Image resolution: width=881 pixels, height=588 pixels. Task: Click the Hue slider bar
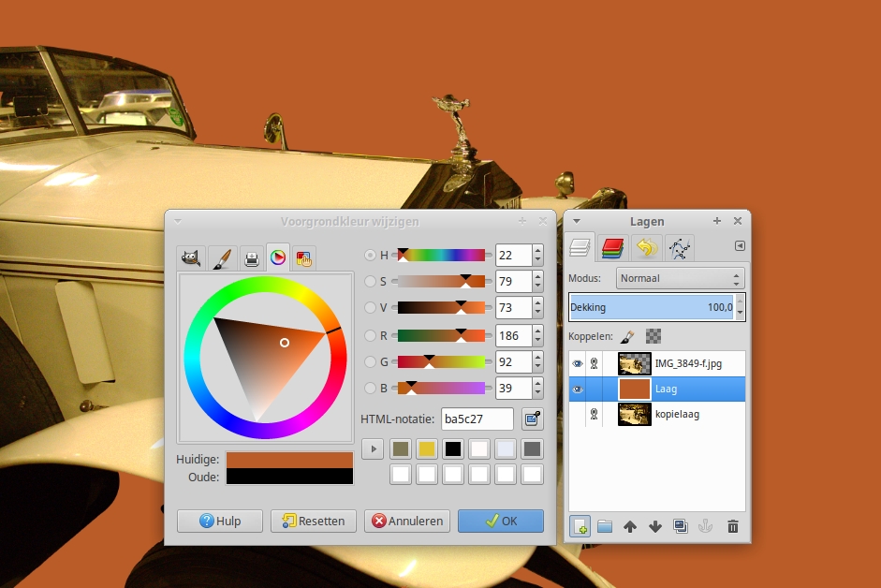pos(442,256)
